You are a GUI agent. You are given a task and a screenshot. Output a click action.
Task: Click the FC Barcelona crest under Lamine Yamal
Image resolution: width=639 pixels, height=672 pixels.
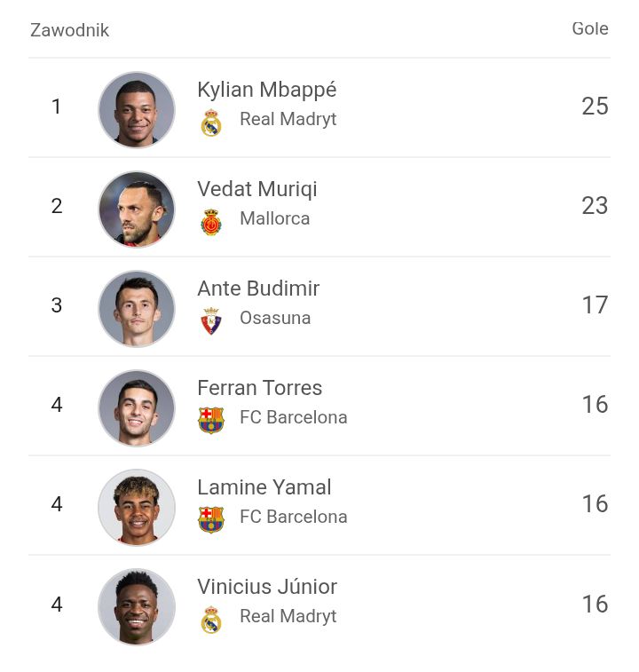click(211, 519)
